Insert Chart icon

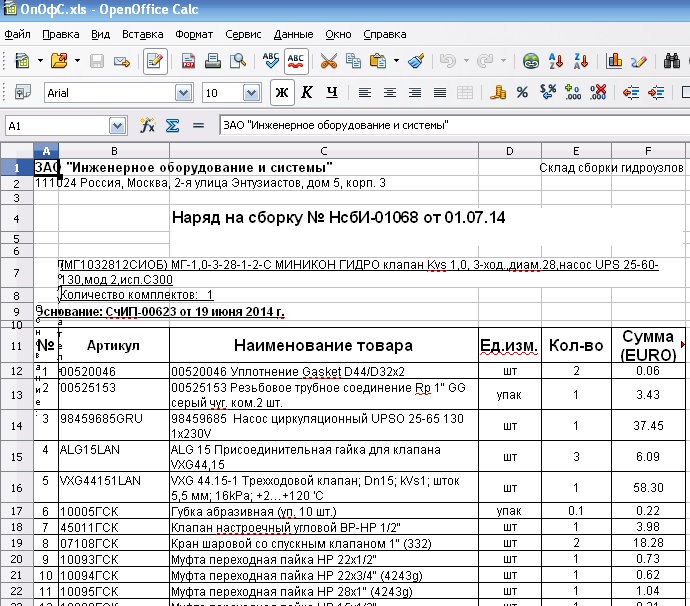pos(614,61)
